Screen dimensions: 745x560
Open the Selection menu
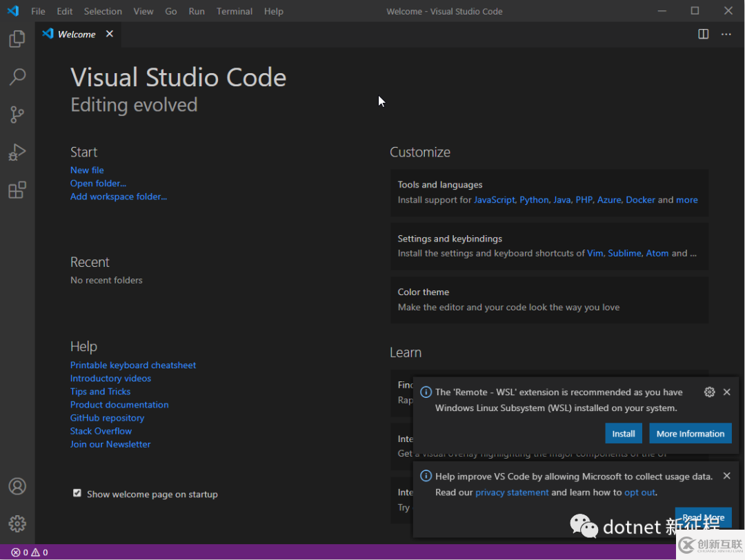click(103, 11)
